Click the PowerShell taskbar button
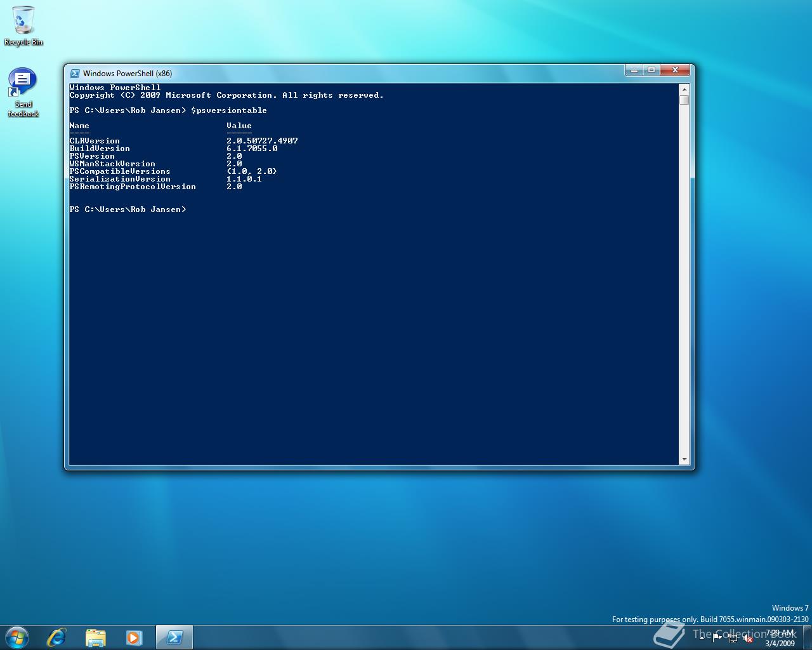Viewport: 812px width, 650px height. pyautogui.click(x=174, y=637)
